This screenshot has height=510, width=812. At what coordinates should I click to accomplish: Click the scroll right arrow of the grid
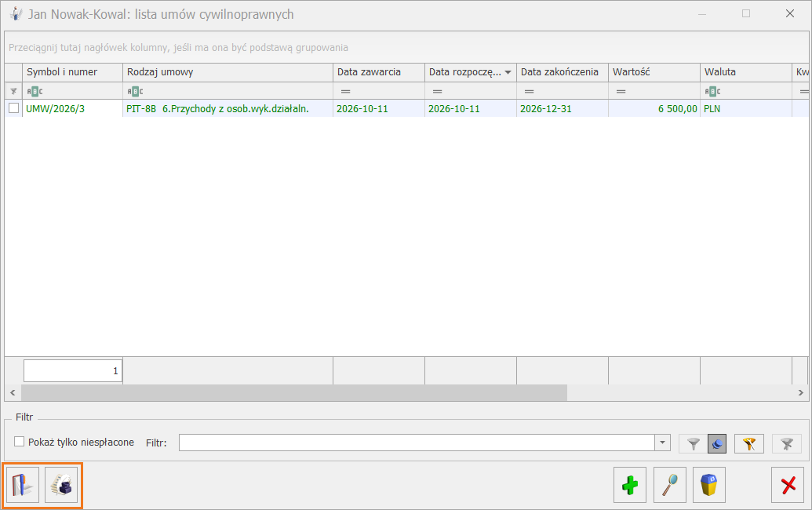click(x=800, y=393)
